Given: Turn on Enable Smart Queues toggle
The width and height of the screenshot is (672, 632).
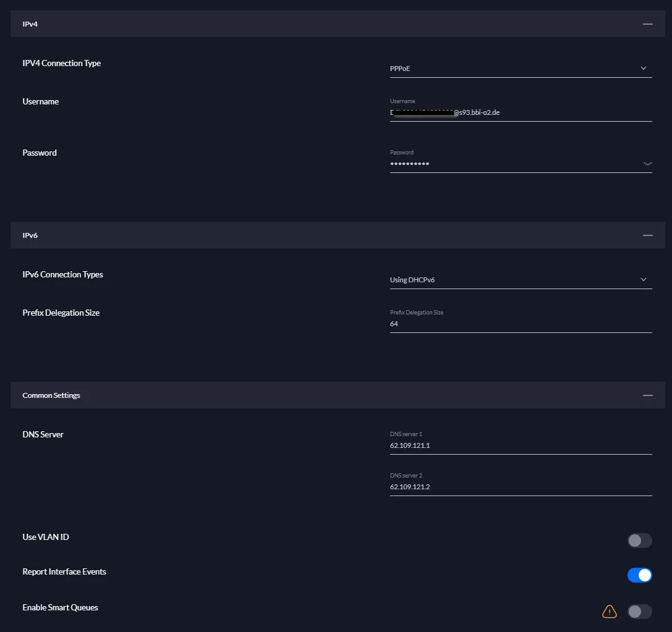Looking at the screenshot, I should pyautogui.click(x=639, y=612).
